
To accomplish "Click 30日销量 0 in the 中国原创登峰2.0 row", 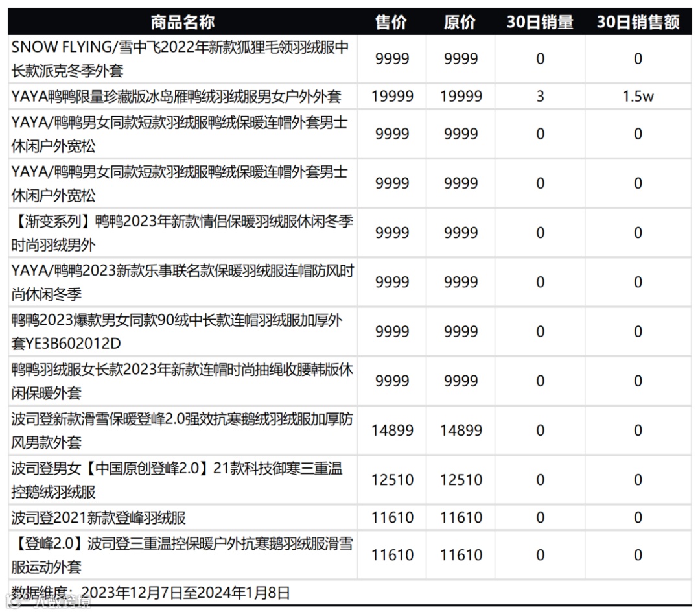I will click(x=540, y=480).
